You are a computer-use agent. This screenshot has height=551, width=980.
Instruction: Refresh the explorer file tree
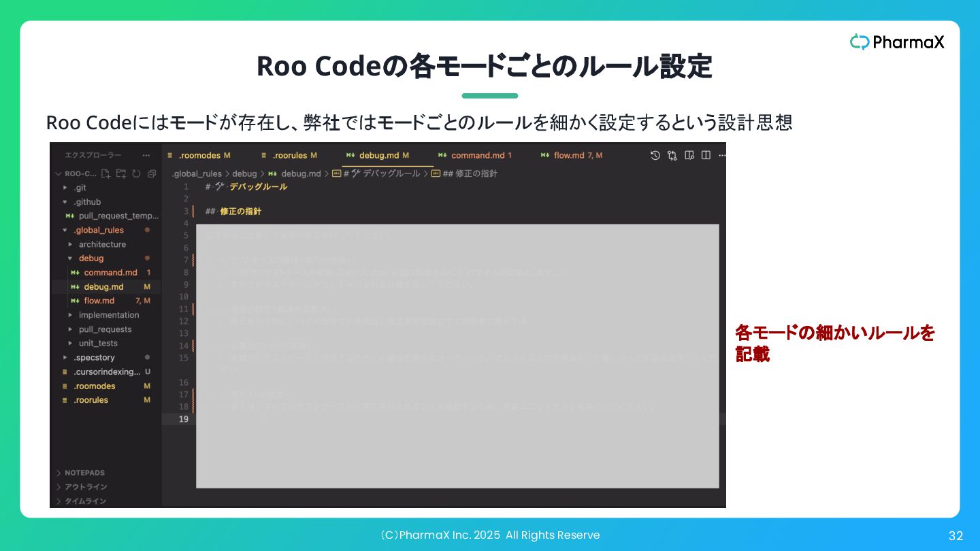pyautogui.click(x=136, y=173)
